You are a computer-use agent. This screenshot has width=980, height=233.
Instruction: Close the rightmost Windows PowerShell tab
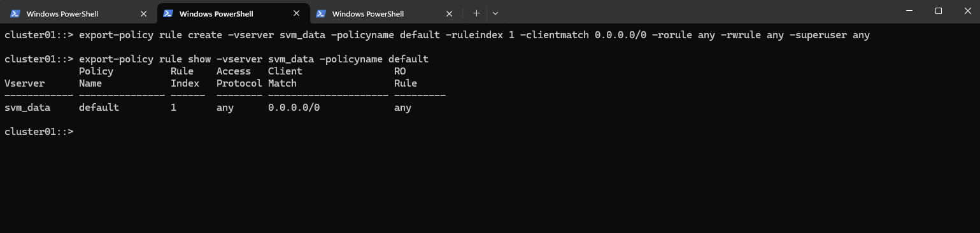[450, 13]
